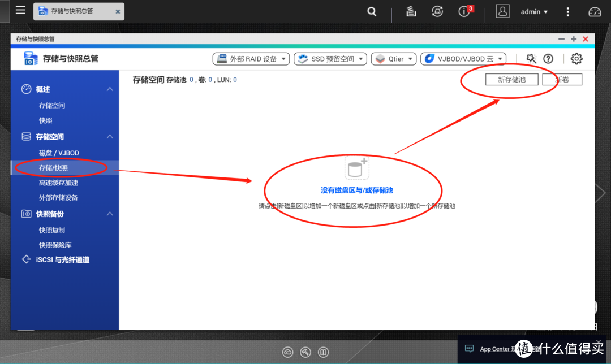The width and height of the screenshot is (611, 364).
Task: Open the global search icon
Action: 372,11
